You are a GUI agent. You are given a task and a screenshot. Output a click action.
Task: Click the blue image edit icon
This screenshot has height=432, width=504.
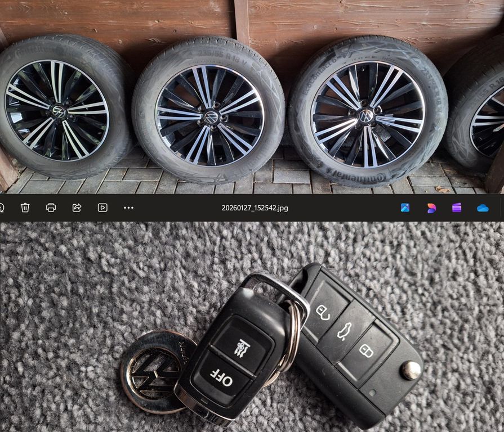(x=405, y=208)
